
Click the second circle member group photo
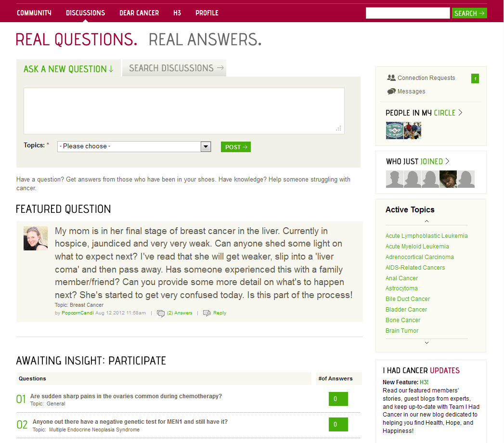tap(413, 130)
